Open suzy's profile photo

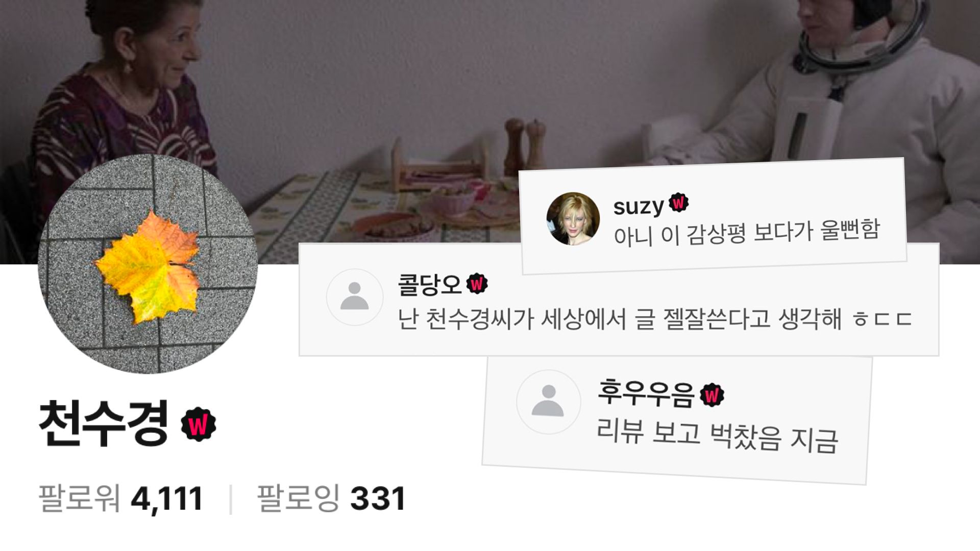pyautogui.click(x=573, y=219)
